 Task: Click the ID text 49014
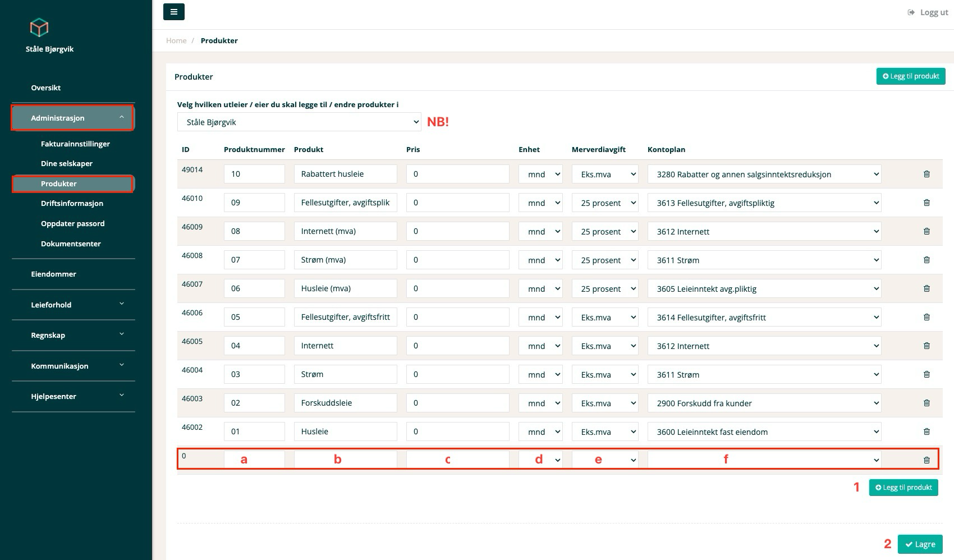click(192, 169)
